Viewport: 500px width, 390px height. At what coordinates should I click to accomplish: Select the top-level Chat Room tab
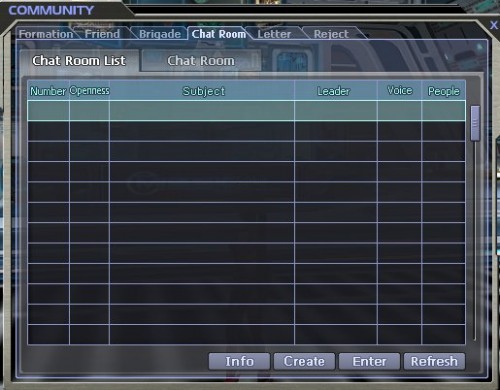[219, 34]
